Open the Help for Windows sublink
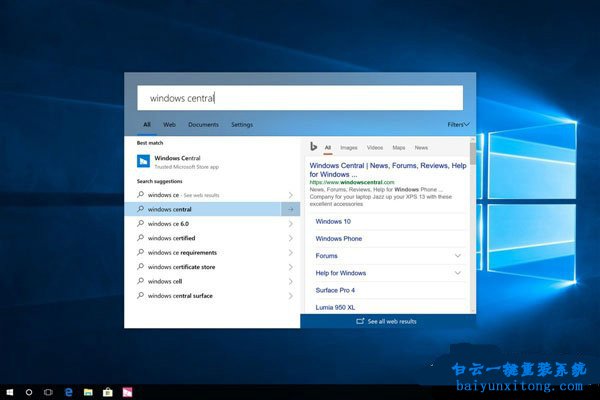This screenshot has height=400, width=600. [341, 273]
